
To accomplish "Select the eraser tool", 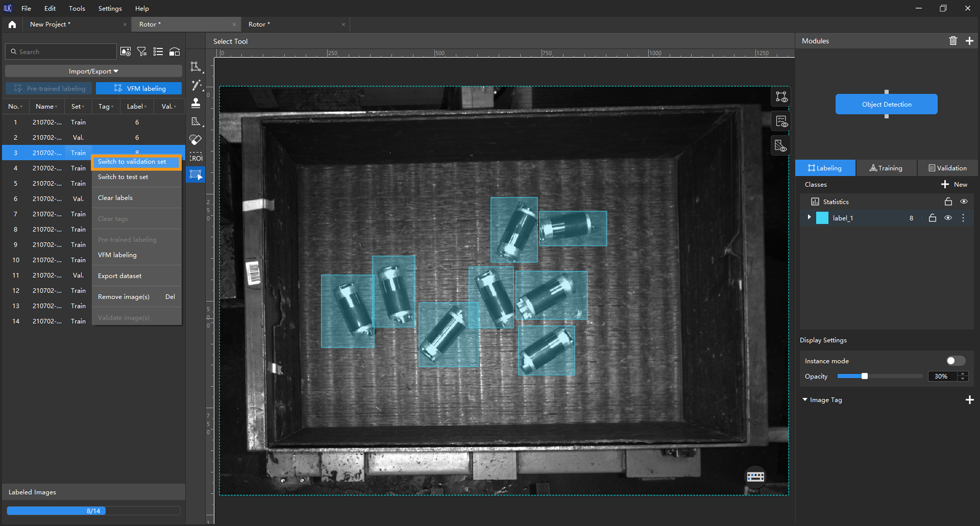I will coord(196,140).
